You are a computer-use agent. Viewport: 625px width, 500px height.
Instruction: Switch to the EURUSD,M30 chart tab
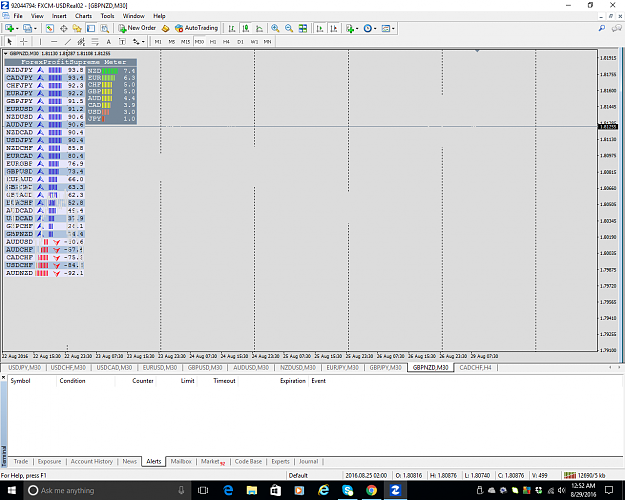159,368
